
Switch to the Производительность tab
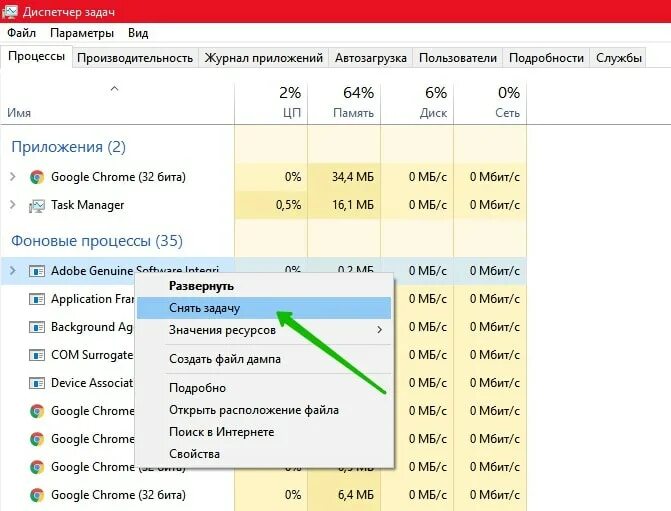(x=135, y=58)
